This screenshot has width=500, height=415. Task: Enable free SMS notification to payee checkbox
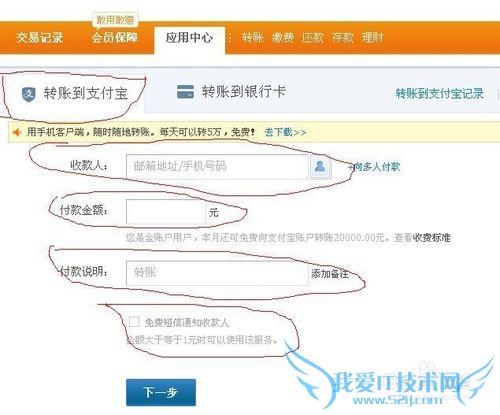click(x=134, y=322)
